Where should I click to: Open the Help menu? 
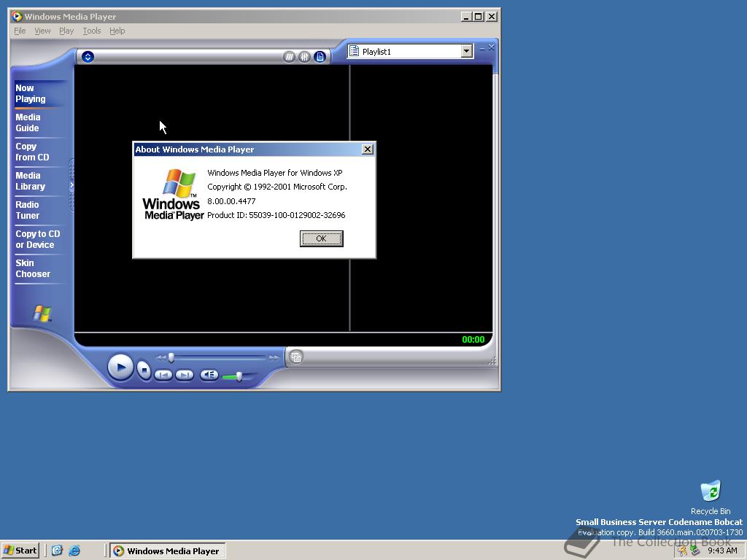pos(117,31)
